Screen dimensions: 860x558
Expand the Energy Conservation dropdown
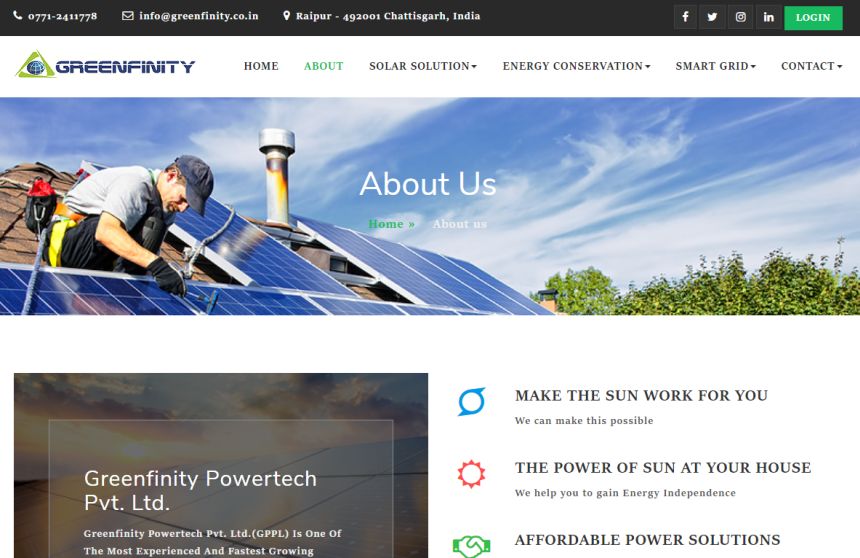tap(576, 66)
